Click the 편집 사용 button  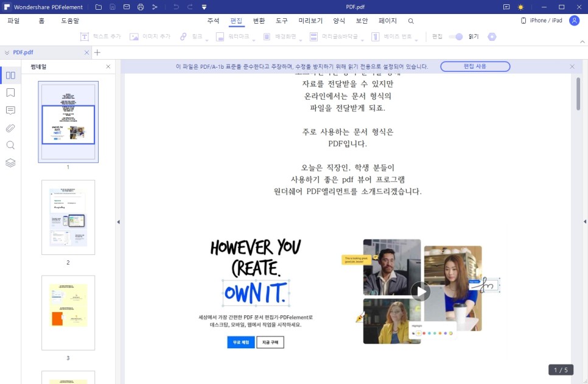coord(475,66)
